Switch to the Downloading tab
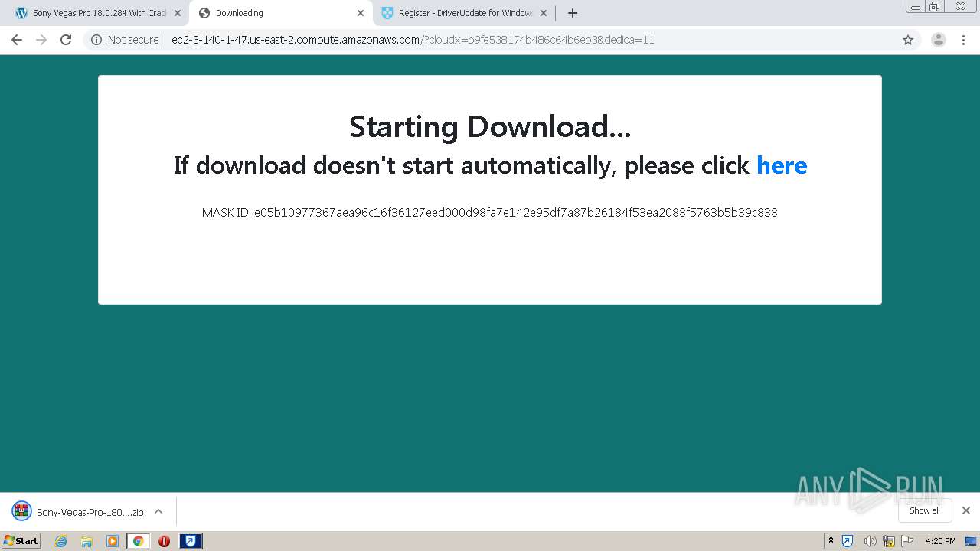Image resolution: width=980 pixels, height=551 pixels. [281, 13]
